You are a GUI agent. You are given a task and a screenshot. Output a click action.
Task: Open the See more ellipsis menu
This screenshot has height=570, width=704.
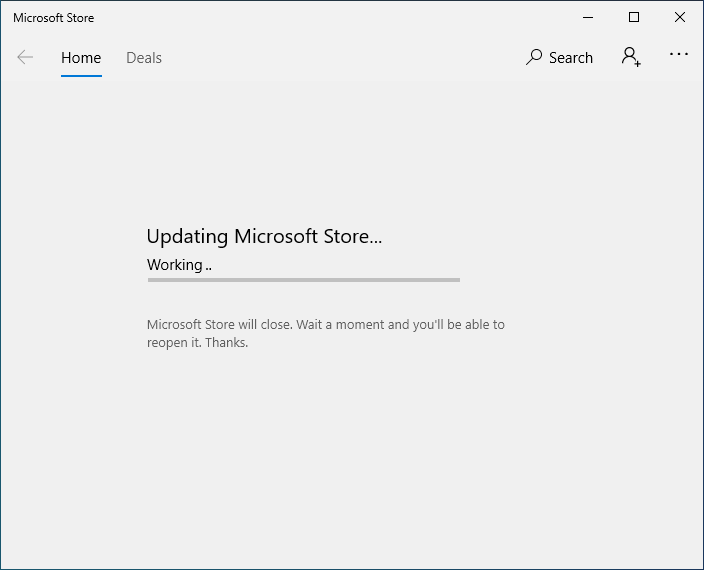click(x=678, y=54)
